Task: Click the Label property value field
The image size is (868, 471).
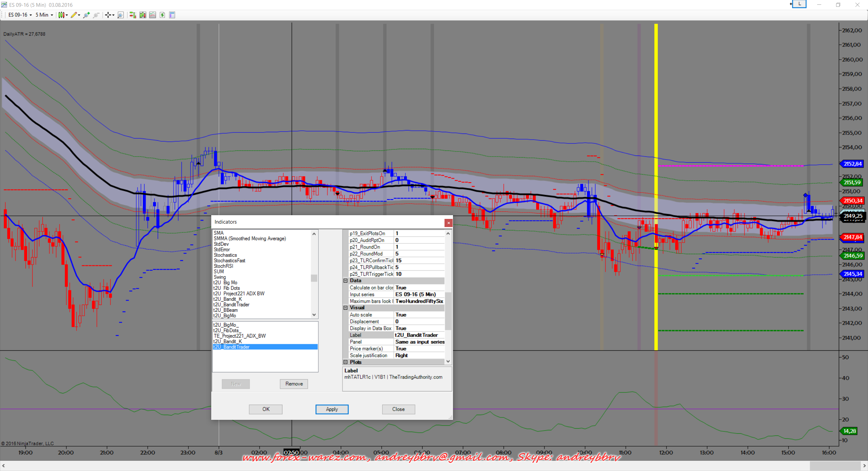Action: pos(419,335)
